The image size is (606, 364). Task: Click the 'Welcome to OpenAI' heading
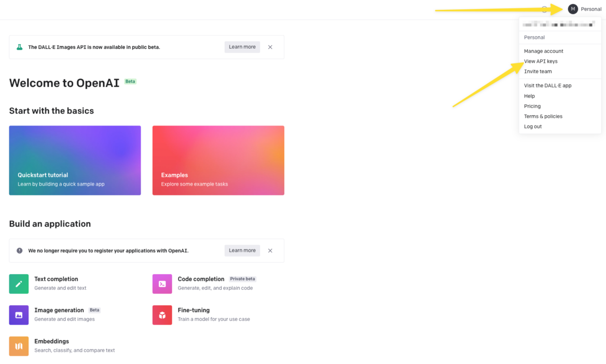coord(64,83)
